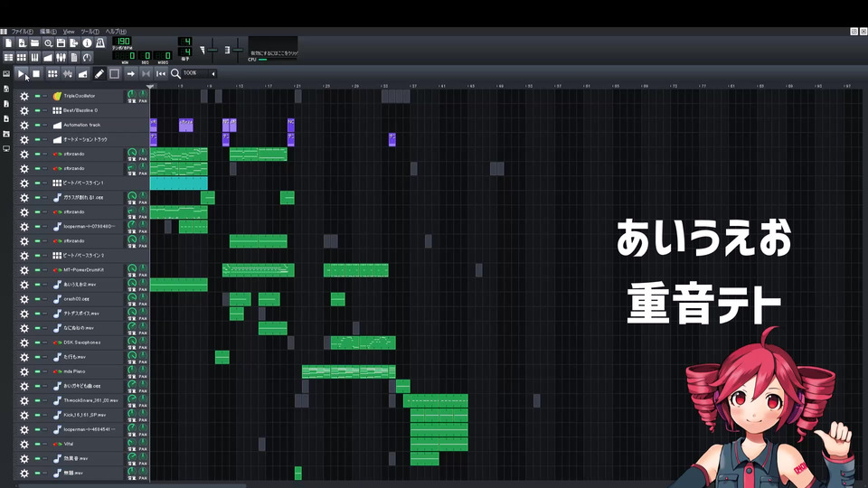The image size is (868, 488).
Task: Mute the Vital track
Action: click(x=37, y=445)
